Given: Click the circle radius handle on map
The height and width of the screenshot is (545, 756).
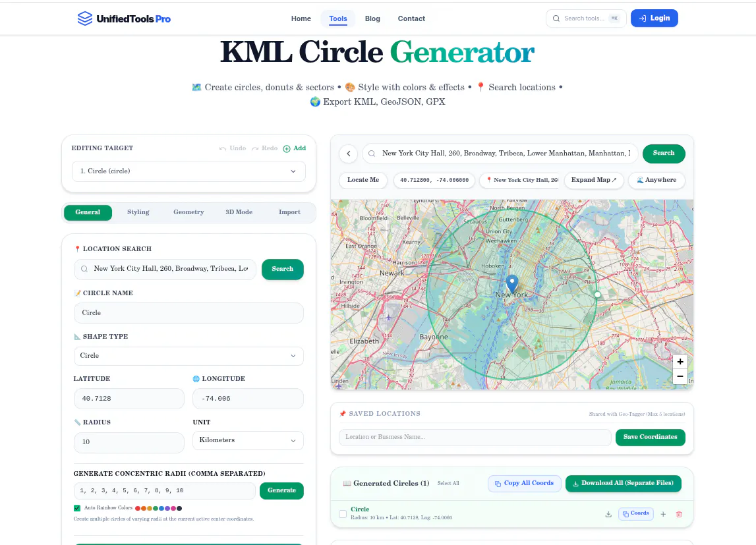Looking at the screenshot, I should coord(597,295).
